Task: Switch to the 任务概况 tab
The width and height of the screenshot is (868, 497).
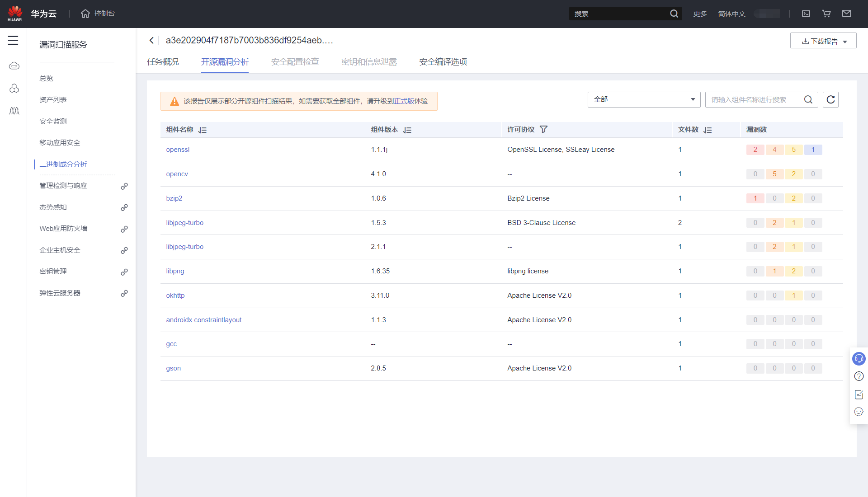Action: click(x=163, y=62)
